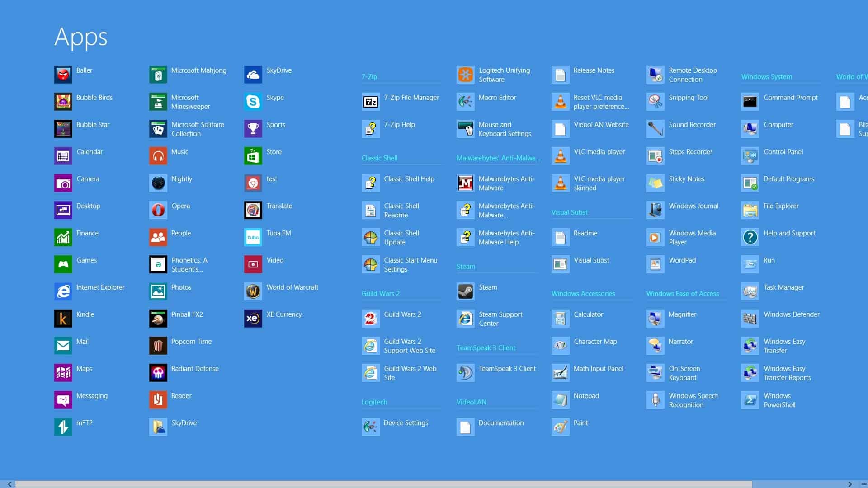Open 7-Zip File Manager icon
868x488 pixels.
371,102
